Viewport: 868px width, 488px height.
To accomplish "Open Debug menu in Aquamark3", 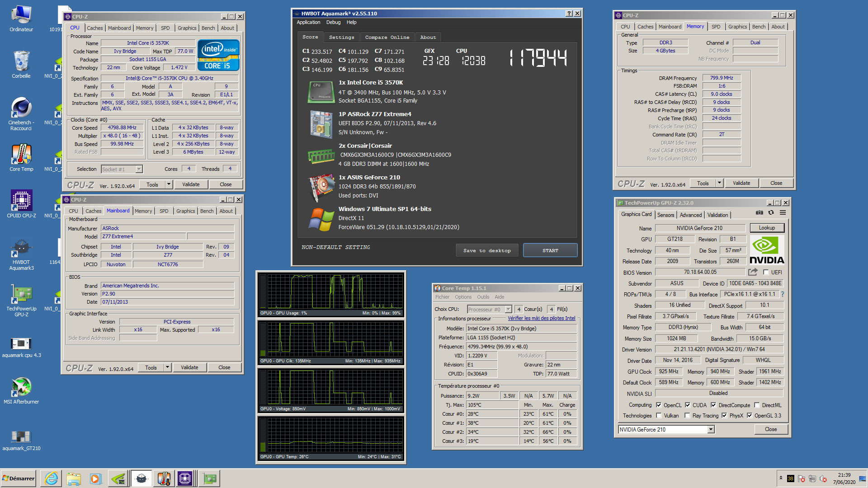I will (x=333, y=22).
